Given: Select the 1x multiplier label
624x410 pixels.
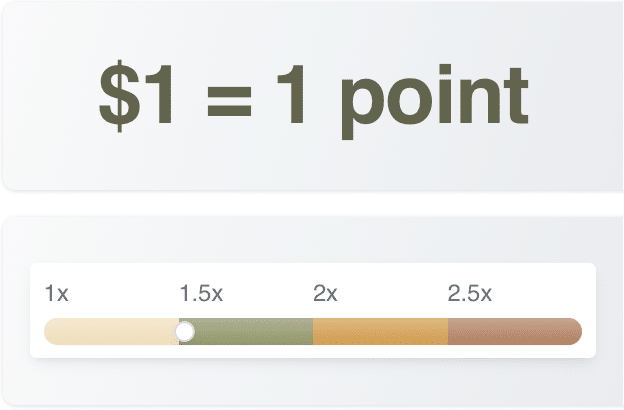Looking at the screenshot, I should coord(57,294).
